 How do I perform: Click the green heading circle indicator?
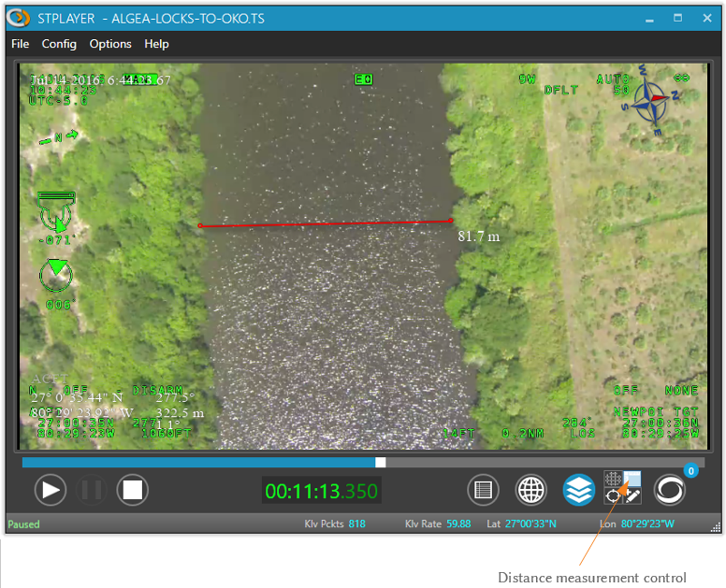point(56,275)
